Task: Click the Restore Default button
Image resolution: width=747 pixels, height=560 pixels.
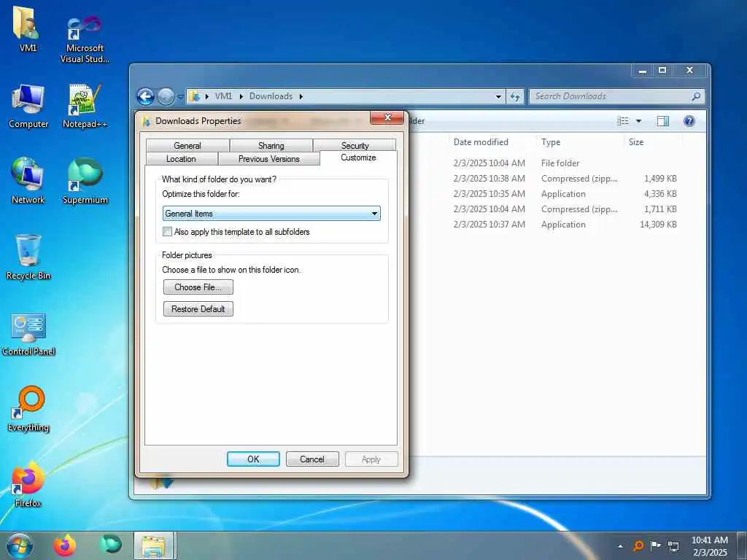Action: 198,309
